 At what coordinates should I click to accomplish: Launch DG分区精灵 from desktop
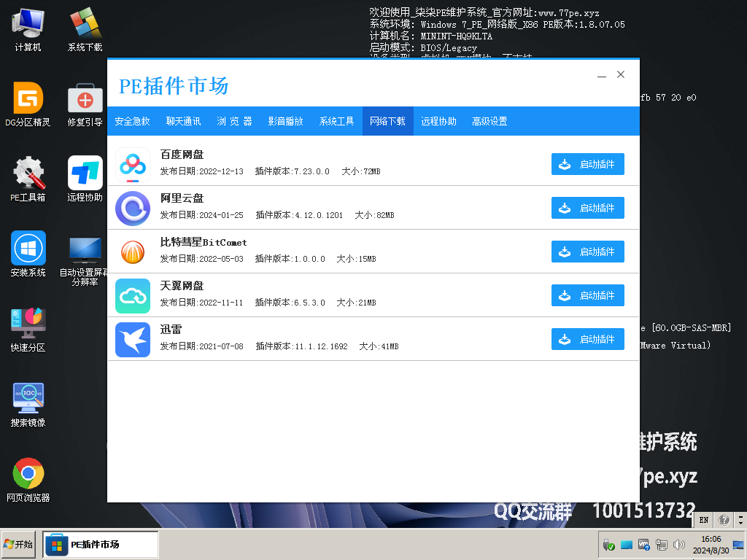coord(28,104)
